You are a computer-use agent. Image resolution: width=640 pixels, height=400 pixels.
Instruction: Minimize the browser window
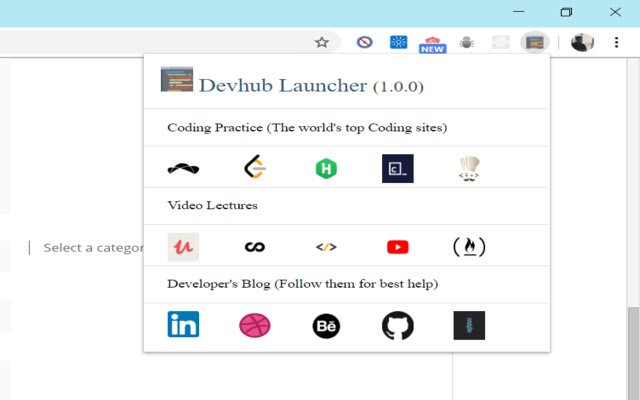coord(518,12)
